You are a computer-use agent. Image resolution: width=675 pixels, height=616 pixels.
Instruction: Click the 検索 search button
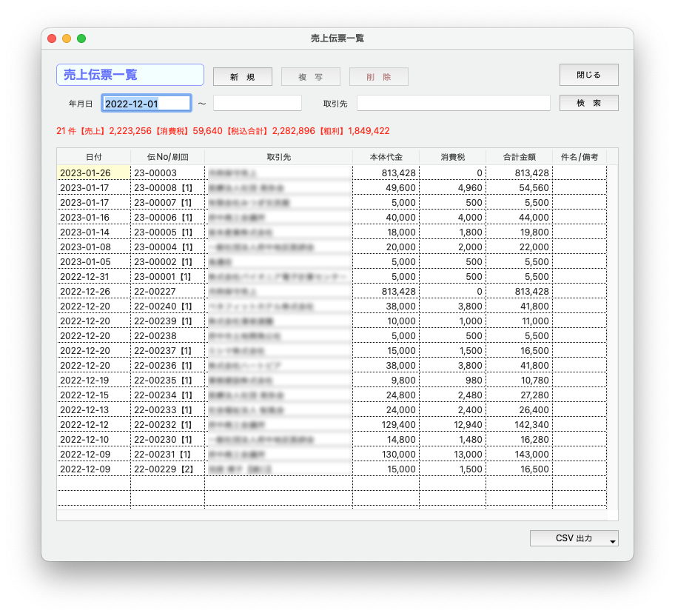(x=588, y=103)
